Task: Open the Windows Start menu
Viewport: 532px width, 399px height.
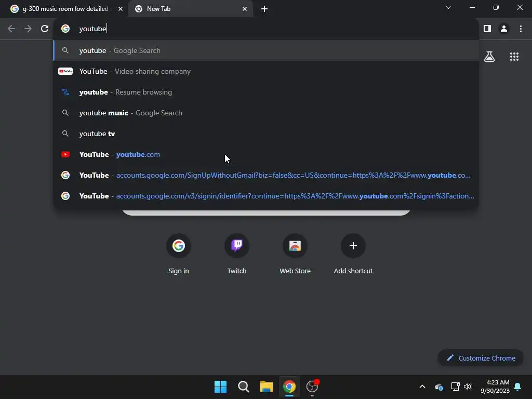Action: pos(220,387)
